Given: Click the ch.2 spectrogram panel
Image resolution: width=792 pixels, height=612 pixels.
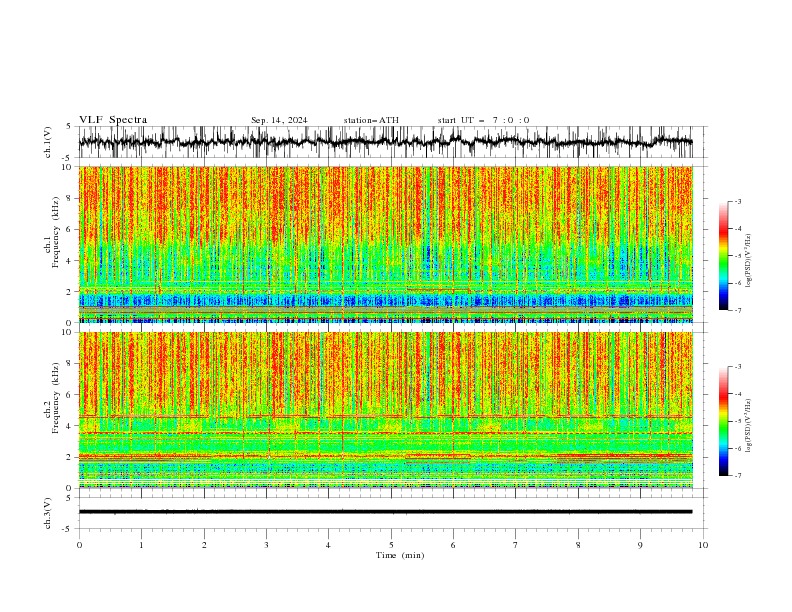Looking at the screenshot, I should (x=385, y=410).
